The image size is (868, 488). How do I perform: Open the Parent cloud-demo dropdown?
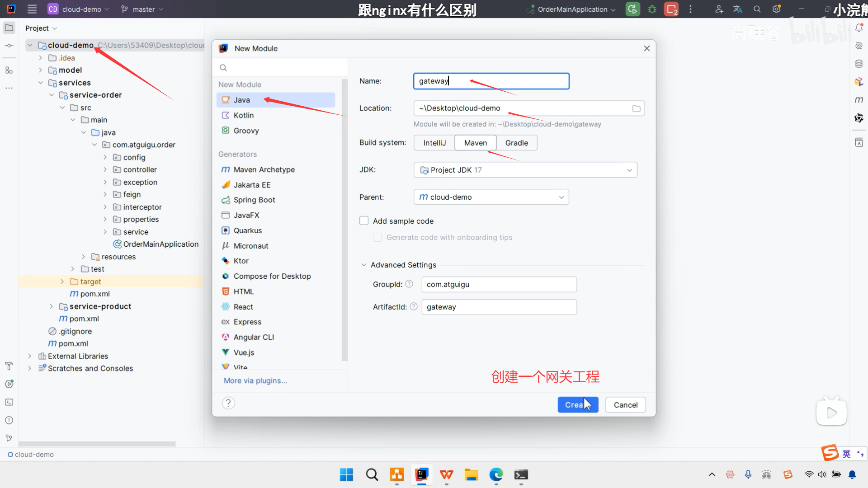(x=491, y=197)
